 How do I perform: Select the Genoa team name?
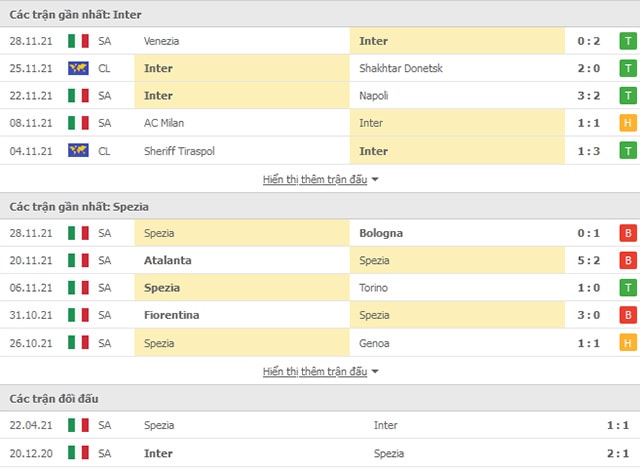(374, 343)
